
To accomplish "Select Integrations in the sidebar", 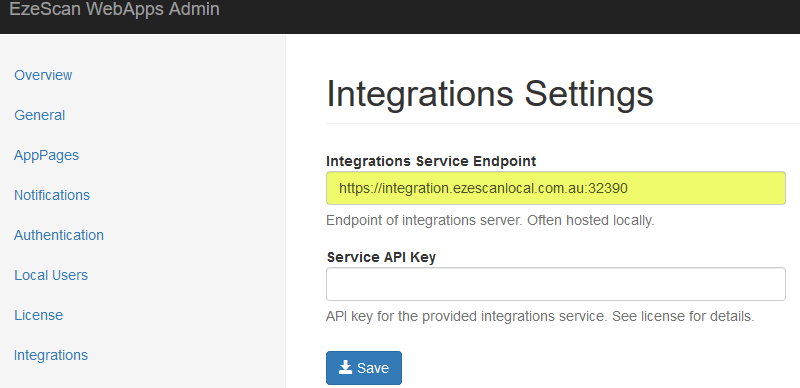I will click(x=51, y=355).
